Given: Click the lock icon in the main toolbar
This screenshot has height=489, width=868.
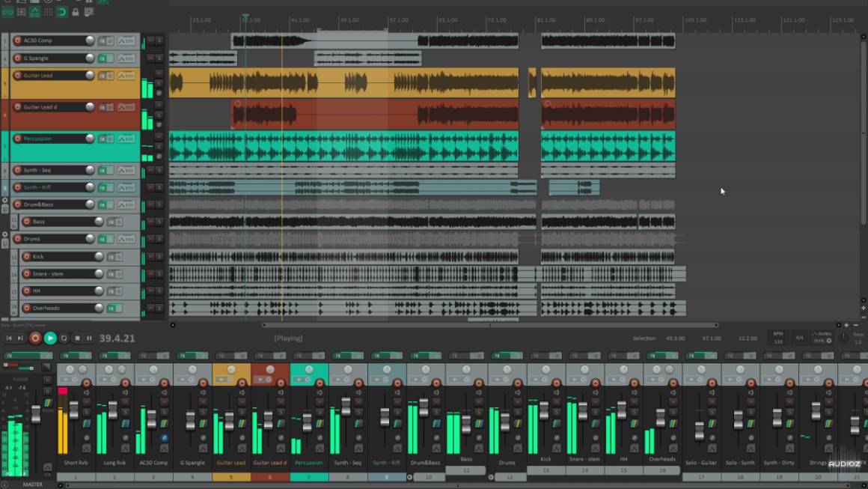Looking at the screenshot, I should point(76,12).
